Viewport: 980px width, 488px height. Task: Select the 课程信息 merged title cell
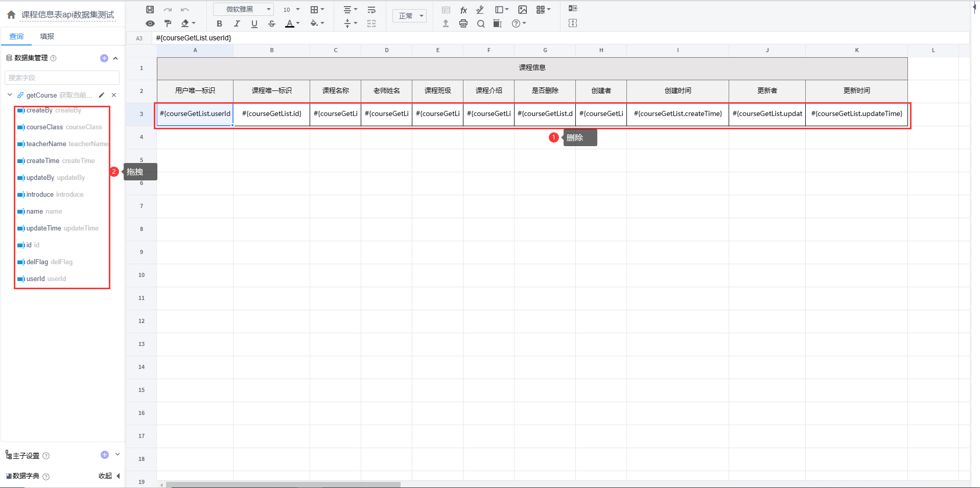[x=532, y=68]
